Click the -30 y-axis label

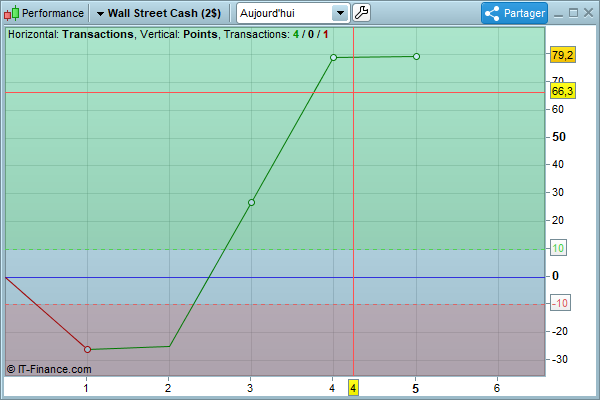coord(560,359)
